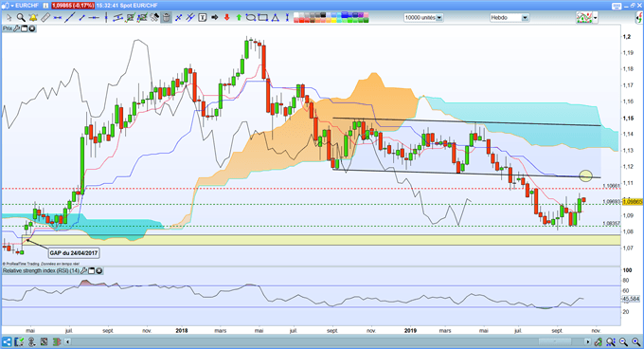Click the 1,09865 current price tag

tap(633, 202)
